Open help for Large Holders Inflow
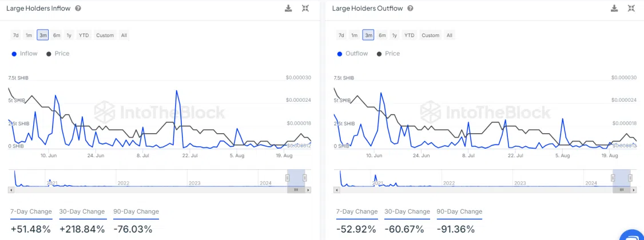The height and width of the screenshot is (240, 644). coord(78,9)
